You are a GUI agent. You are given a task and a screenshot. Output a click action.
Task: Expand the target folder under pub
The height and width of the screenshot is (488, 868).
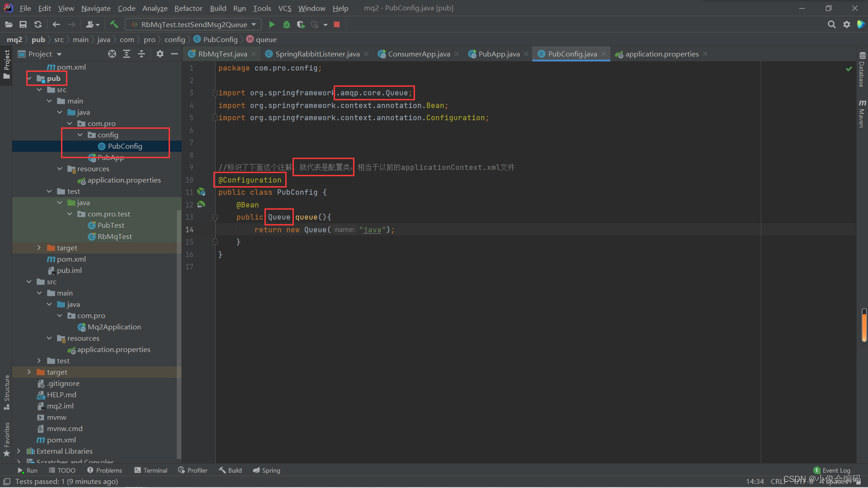[x=39, y=248]
